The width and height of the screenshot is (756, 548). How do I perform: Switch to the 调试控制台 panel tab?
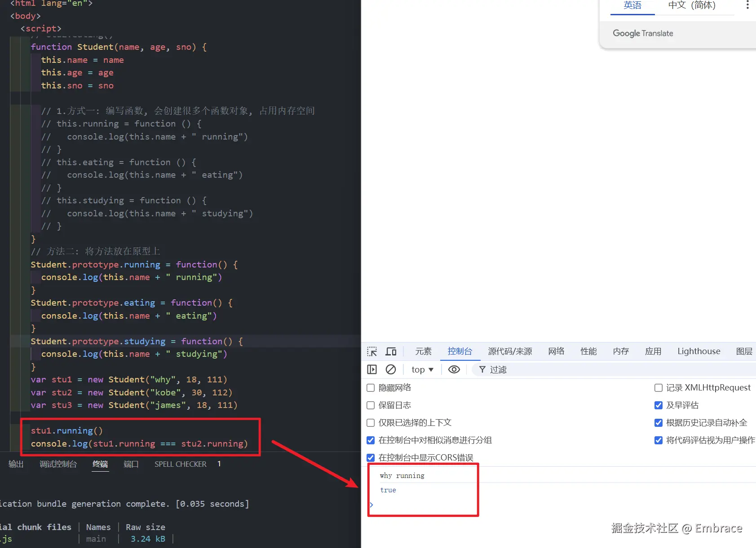(58, 464)
